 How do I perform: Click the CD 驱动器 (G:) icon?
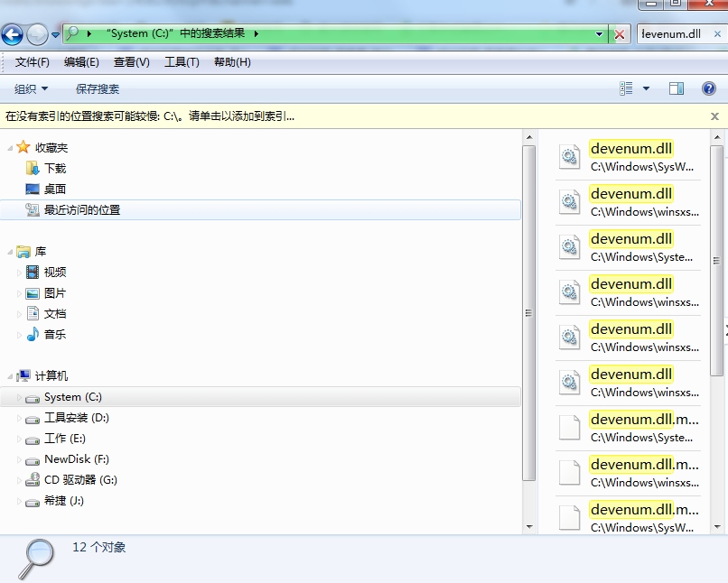(x=33, y=479)
